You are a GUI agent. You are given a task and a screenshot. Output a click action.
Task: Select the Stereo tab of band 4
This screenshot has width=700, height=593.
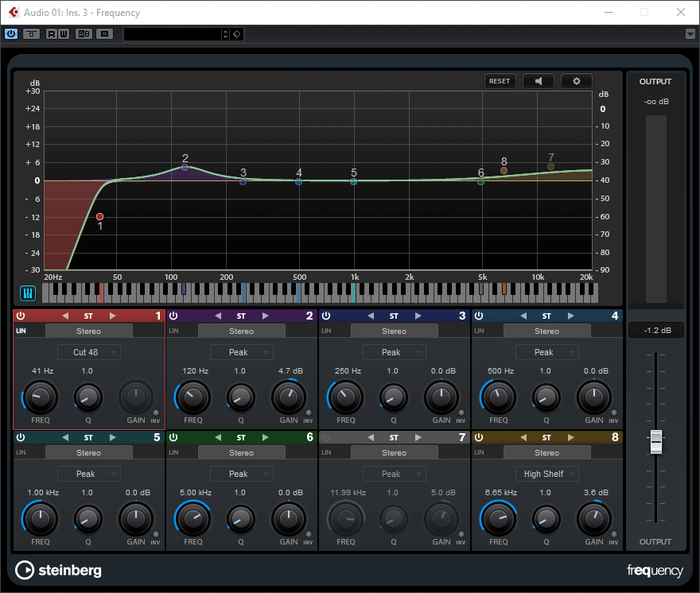tap(547, 331)
